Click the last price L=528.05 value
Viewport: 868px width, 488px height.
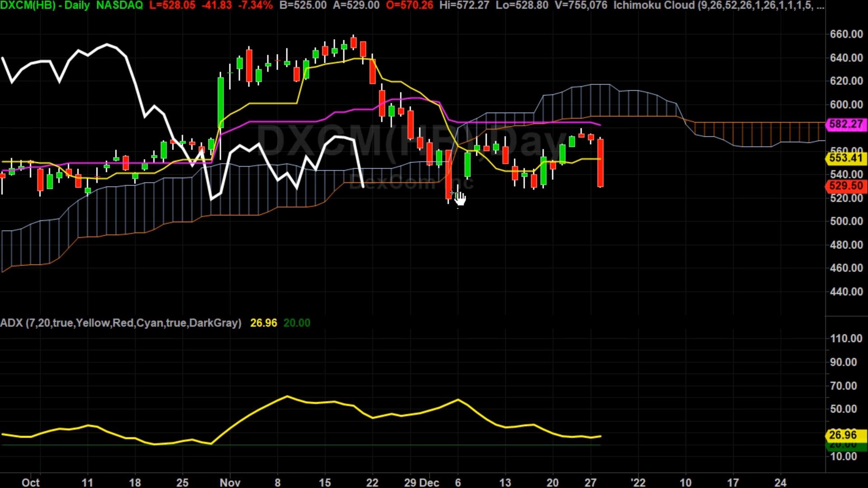point(172,5)
